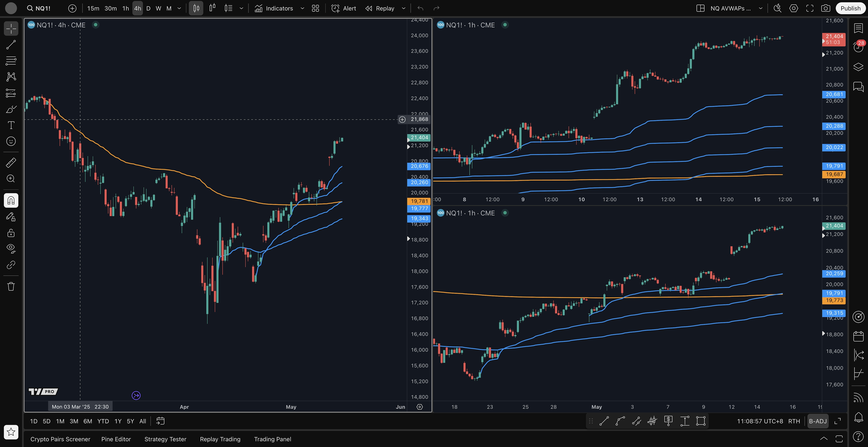868x447 pixels.
Task: Toggle the lock all drawings icon
Action: [11, 233]
